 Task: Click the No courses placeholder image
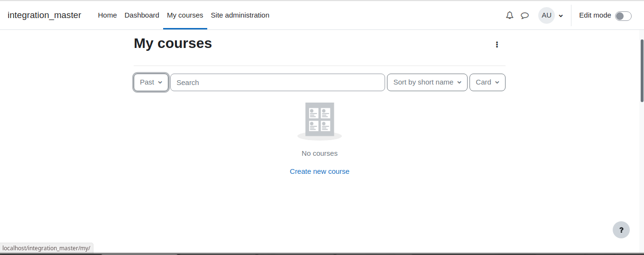(320, 122)
